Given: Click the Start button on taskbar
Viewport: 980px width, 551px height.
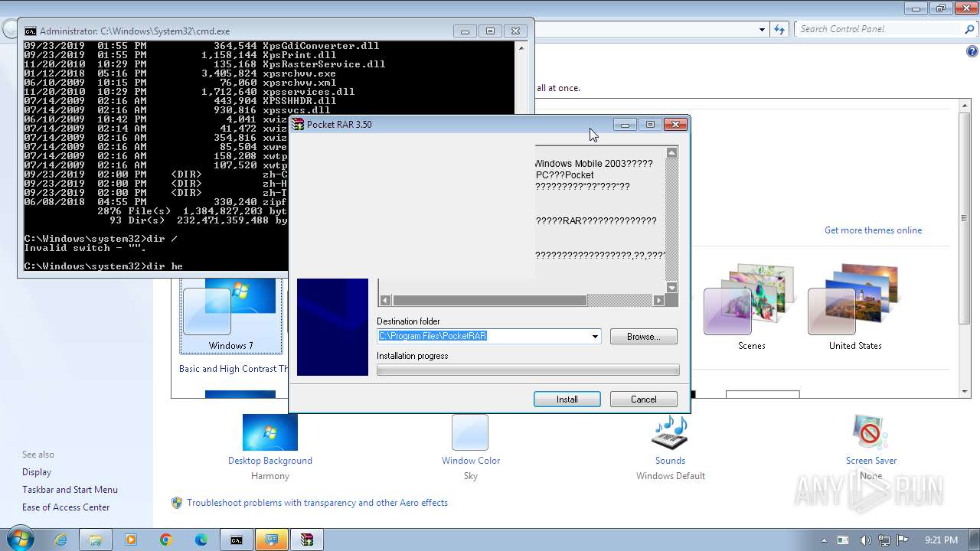Looking at the screenshot, I should [x=19, y=539].
